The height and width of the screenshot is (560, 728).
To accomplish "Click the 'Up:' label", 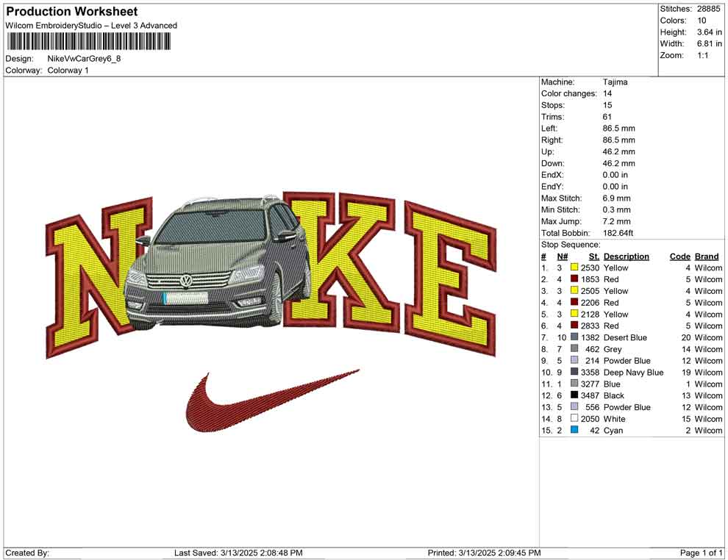I will (x=547, y=151).
